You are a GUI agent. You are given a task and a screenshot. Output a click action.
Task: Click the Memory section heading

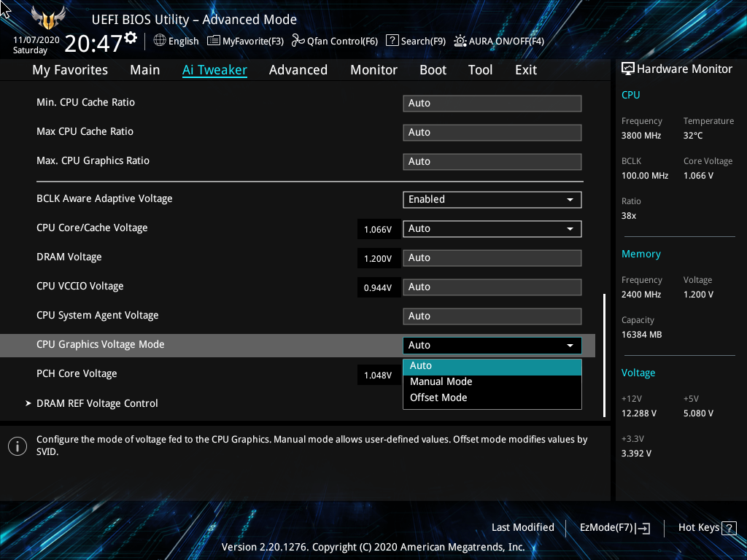[640, 254]
